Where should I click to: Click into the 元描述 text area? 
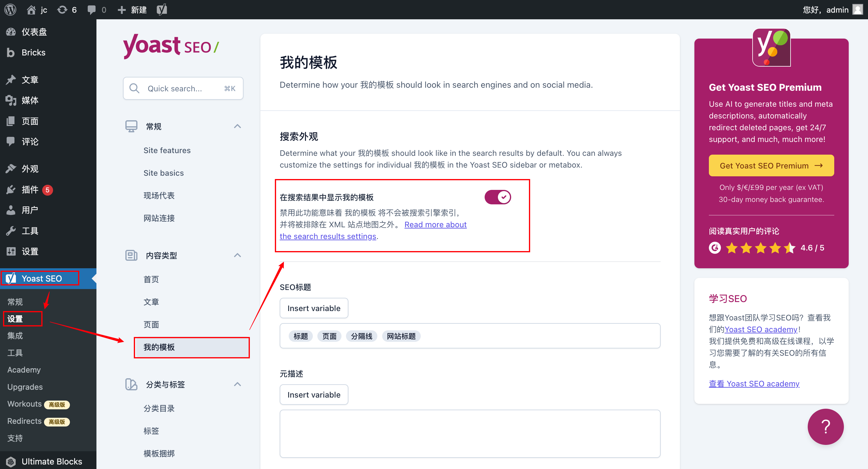point(470,434)
